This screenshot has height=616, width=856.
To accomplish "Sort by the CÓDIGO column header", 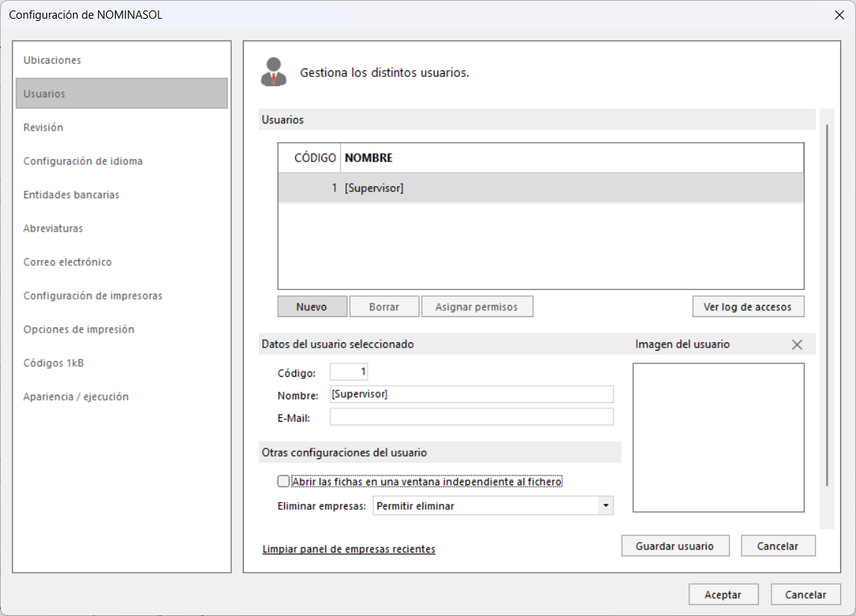I will (x=310, y=158).
